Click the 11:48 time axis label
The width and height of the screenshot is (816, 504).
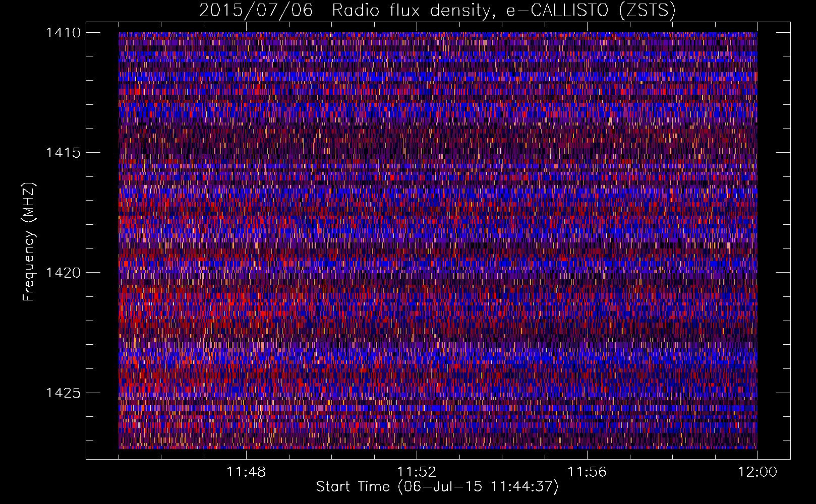point(246,472)
